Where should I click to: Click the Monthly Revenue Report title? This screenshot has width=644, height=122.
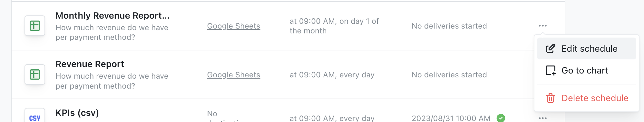[112, 15]
